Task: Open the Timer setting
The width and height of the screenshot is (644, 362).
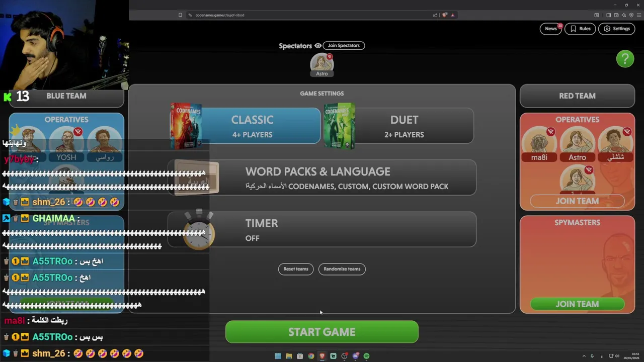Action: (322, 229)
